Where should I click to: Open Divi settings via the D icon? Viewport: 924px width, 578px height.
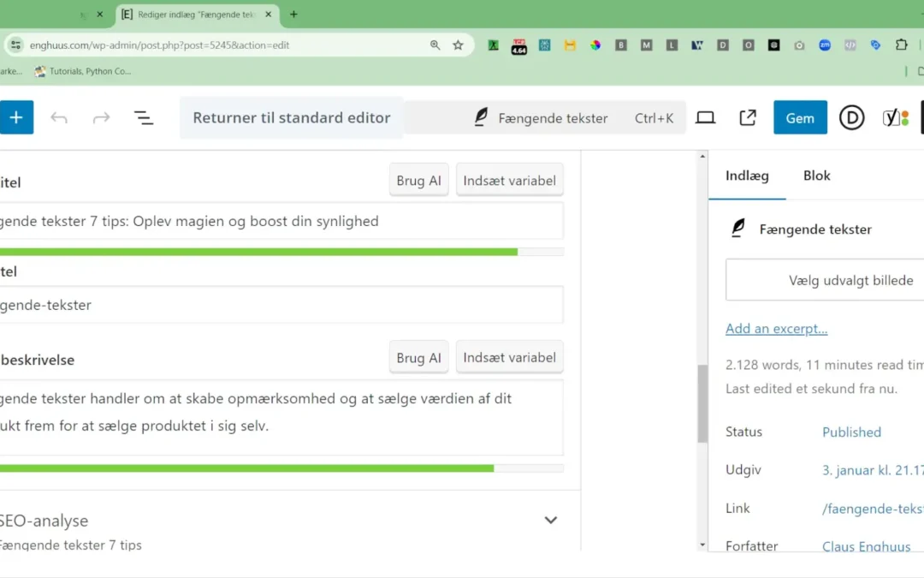pos(851,118)
